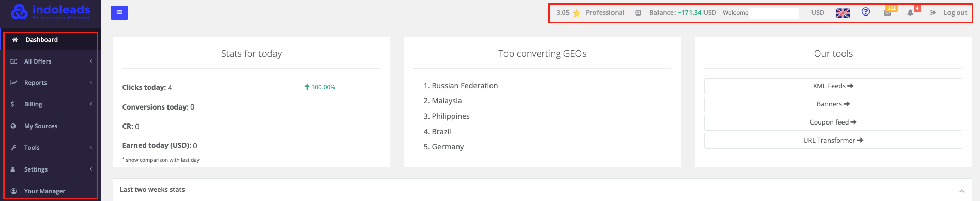Click the Indoleads logo
Viewport: 980px width, 201px height.
point(51,11)
